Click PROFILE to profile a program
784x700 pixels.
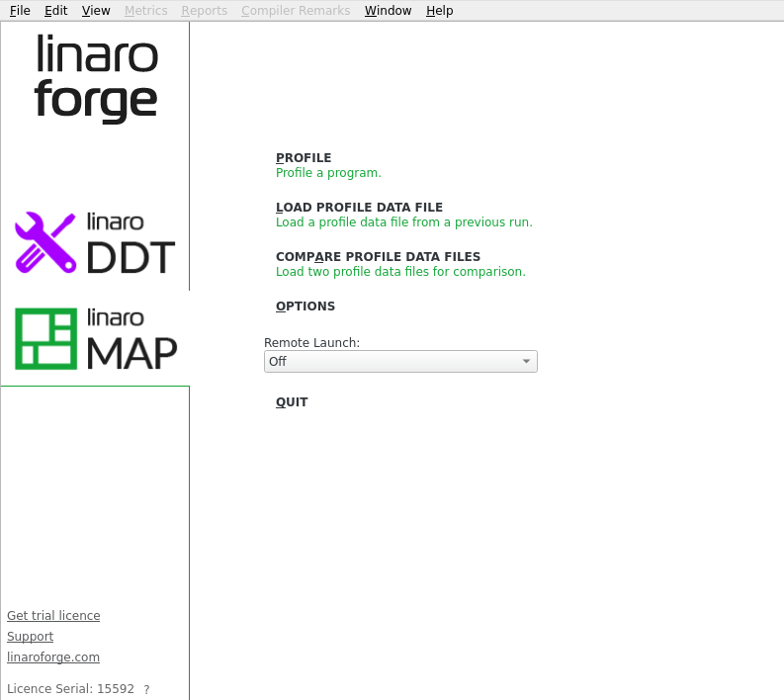[304, 158]
